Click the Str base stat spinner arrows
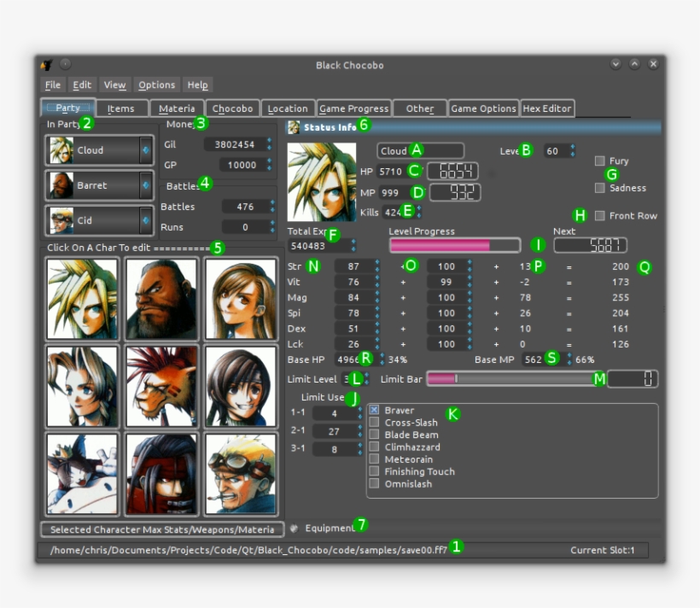 377,266
